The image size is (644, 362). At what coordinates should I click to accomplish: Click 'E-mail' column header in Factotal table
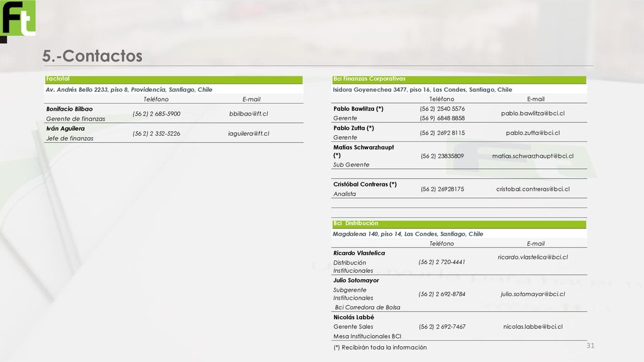[252, 99]
